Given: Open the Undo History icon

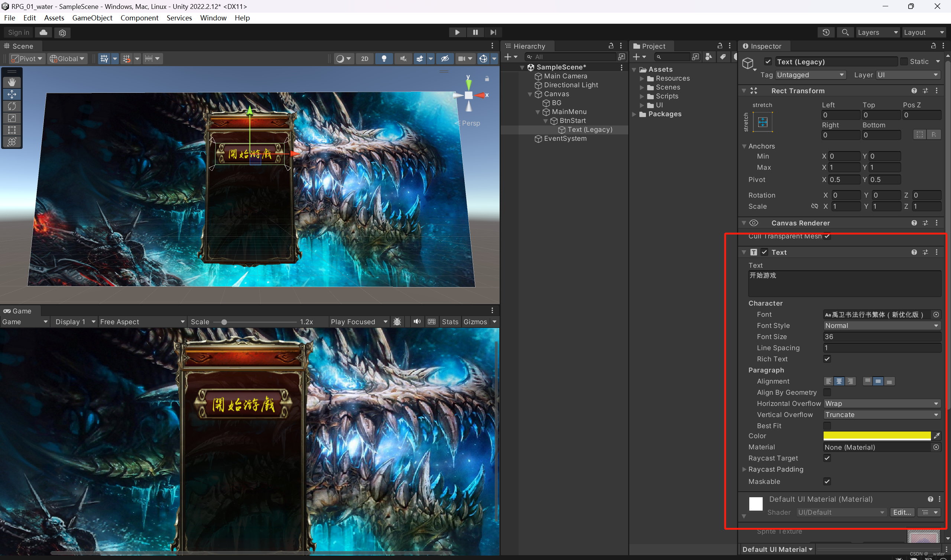Looking at the screenshot, I should pos(826,32).
